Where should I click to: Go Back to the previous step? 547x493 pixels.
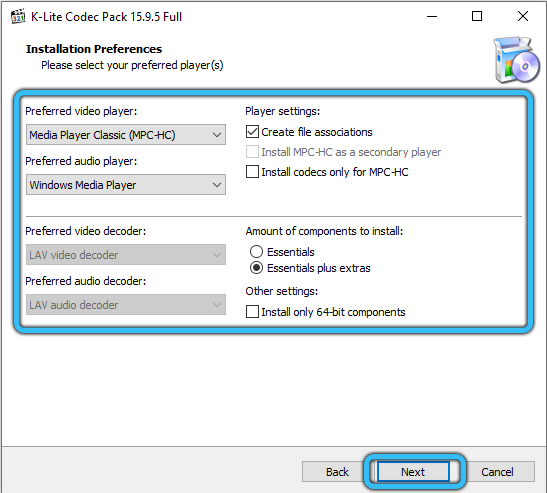click(x=337, y=472)
